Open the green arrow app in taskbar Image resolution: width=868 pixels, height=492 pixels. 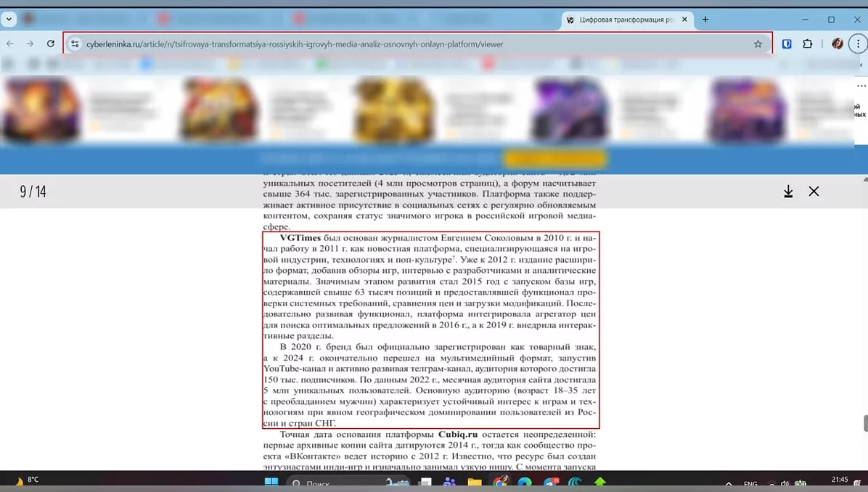599,482
